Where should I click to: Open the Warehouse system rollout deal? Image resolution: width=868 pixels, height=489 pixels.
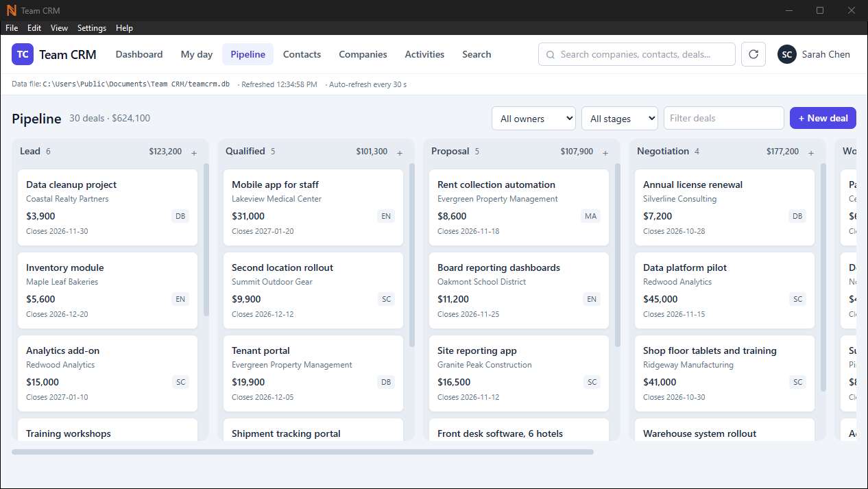[x=725, y=430]
